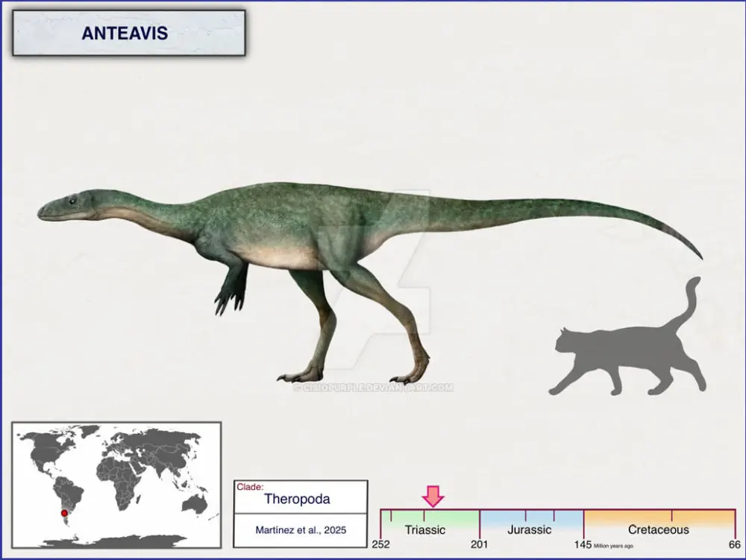Select the tip of the dinosaur's tail
This screenshot has height=560, width=746.
(698, 255)
